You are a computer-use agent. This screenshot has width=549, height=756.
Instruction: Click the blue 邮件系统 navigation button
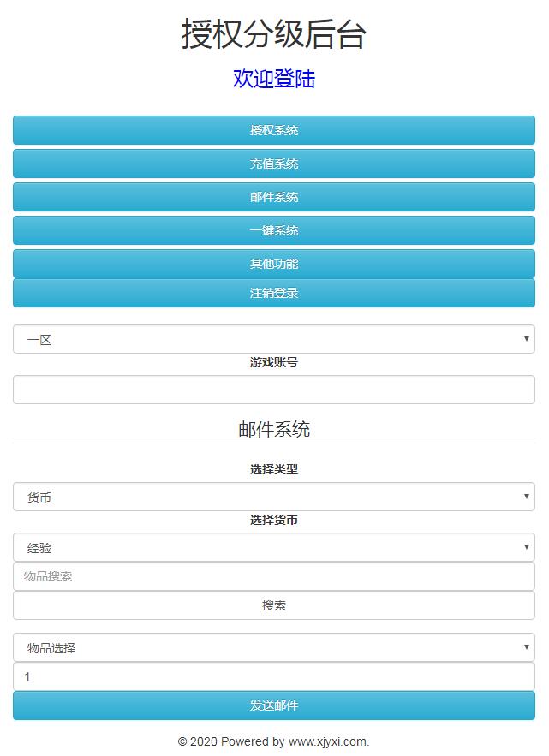pos(274,197)
